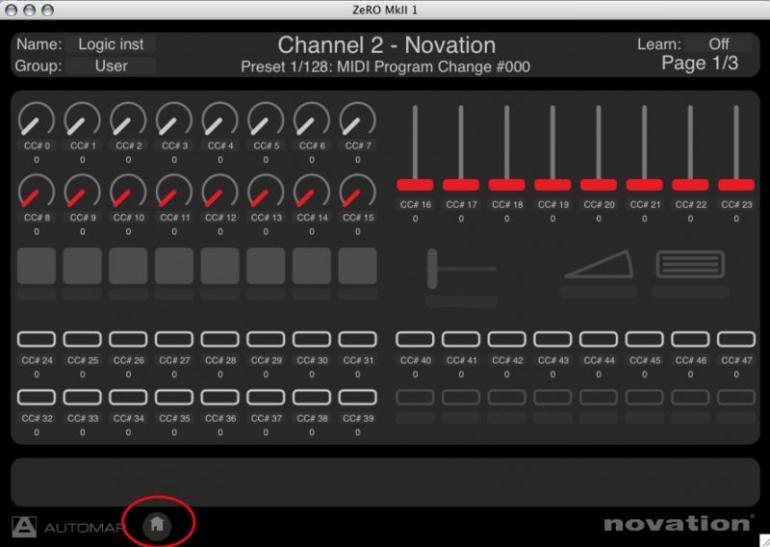Toggle the CC# 34 button
The width and height of the screenshot is (770, 547).
[128, 397]
